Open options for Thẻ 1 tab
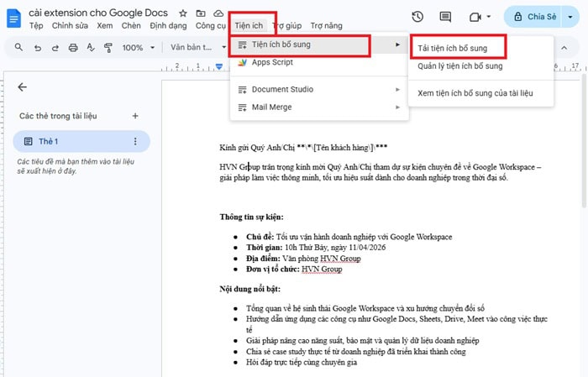This screenshot has width=588, height=377. (x=135, y=141)
